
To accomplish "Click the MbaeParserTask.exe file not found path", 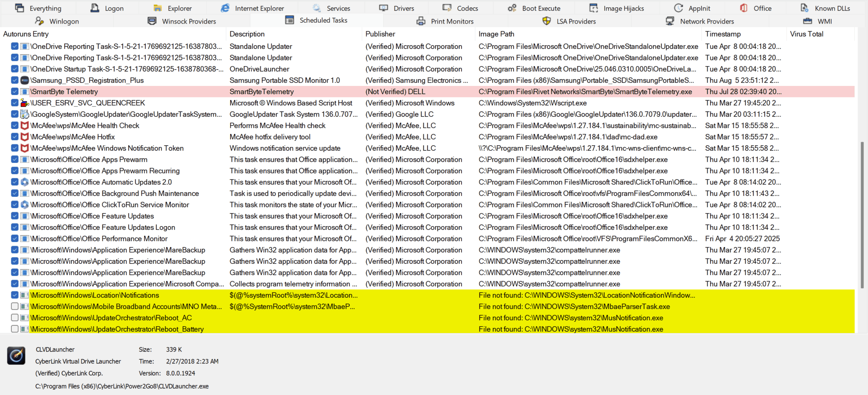I will pyautogui.click(x=574, y=306).
